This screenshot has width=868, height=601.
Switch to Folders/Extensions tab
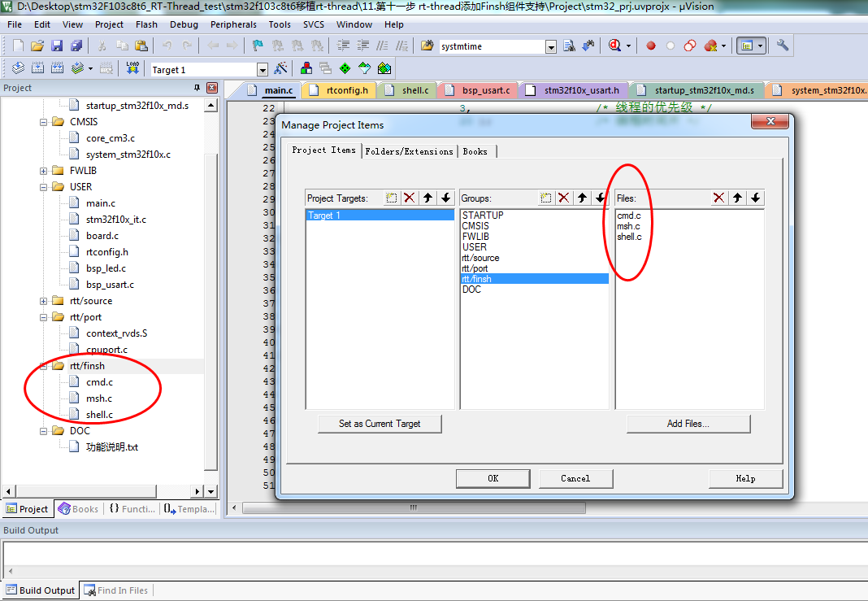tap(409, 151)
